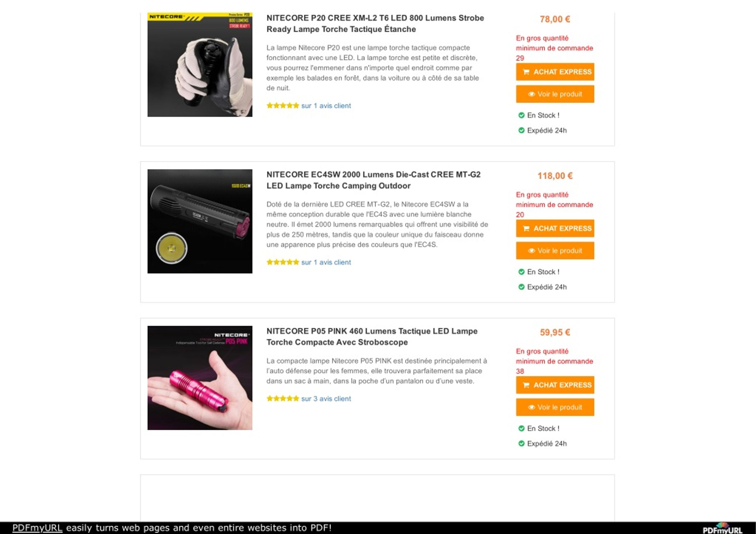This screenshot has height=534, width=756.
Task: Open the pink P05 flashlight product image
Action: [x=200, y=378]
